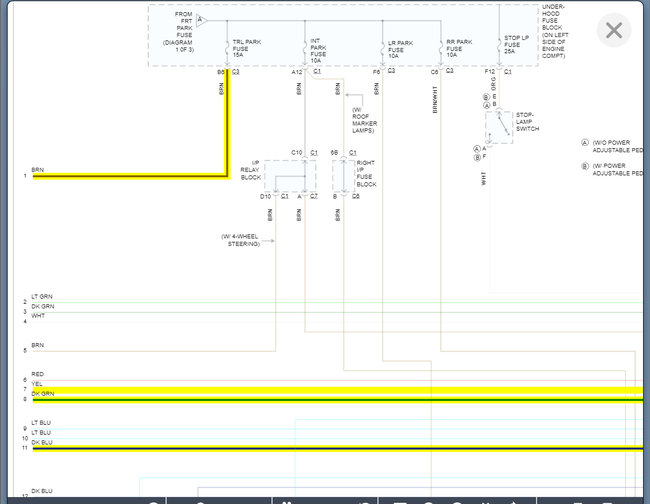Click the 'TRL PARK FUSE 15A' label

247,48
